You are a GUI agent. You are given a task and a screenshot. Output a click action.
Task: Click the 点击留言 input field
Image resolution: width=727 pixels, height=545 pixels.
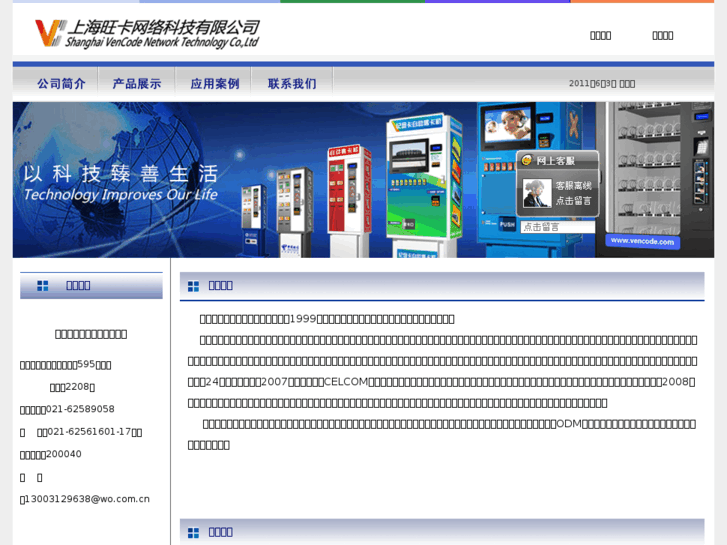pyautogui.click(x=558, y=227)
